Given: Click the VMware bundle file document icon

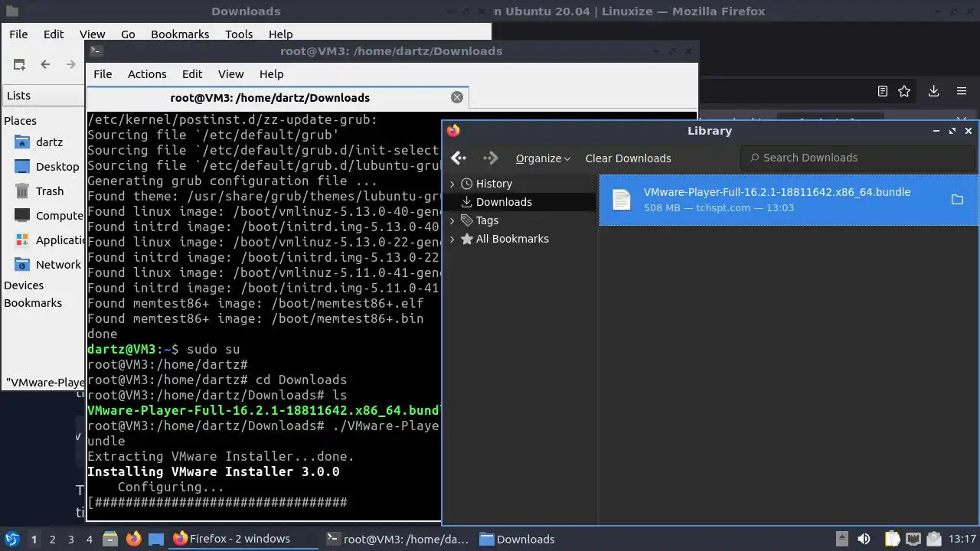Looking at the screenshot, I should point(622,200).
